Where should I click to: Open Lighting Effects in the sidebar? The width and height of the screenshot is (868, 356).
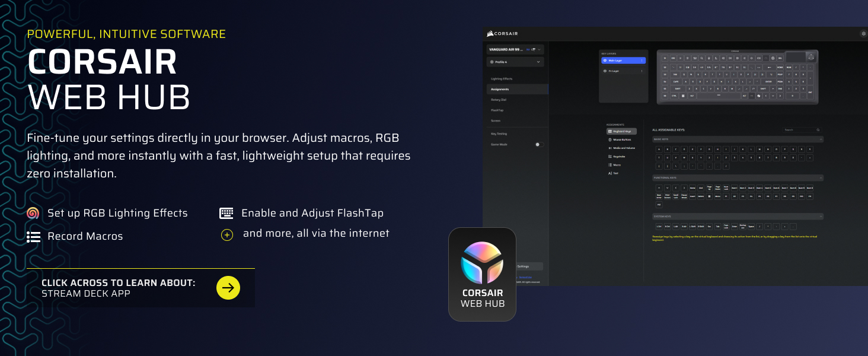(x=502, y=79)
